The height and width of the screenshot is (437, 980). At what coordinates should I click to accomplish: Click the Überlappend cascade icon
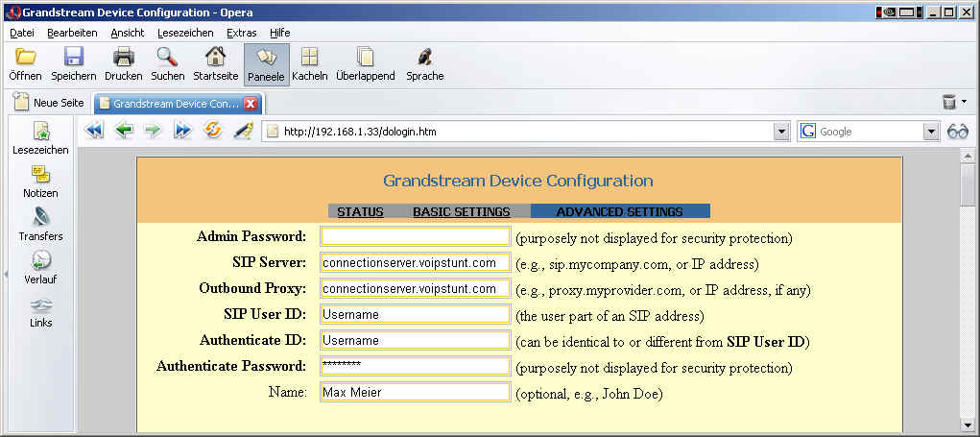coord(365,57)
